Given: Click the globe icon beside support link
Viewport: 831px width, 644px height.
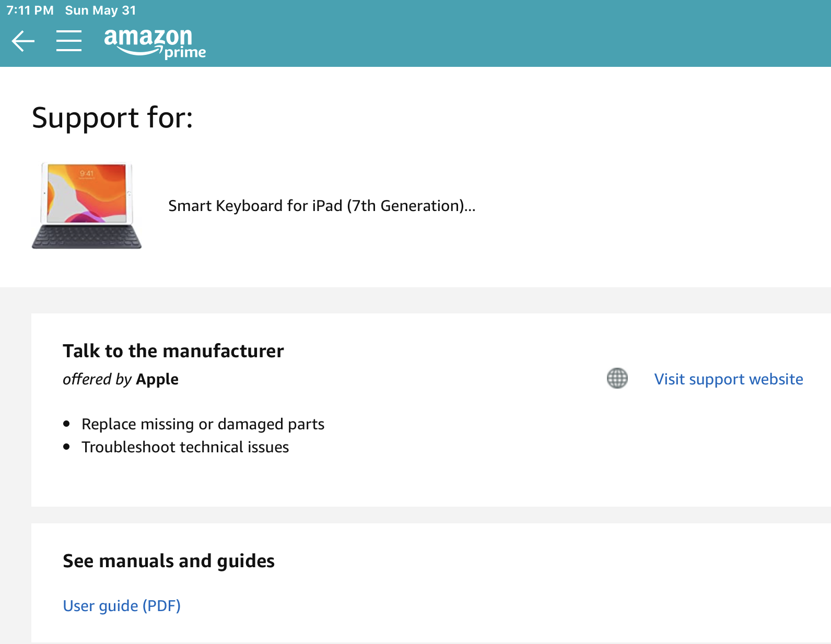Looking at the screenshot, I should 617,379.
